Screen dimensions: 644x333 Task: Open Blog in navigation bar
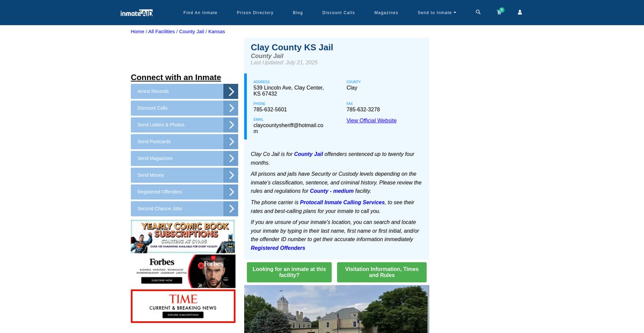298,12
